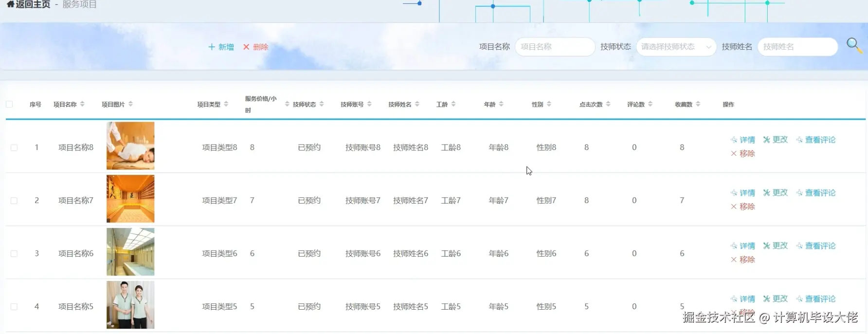Check the box for row 项目名称8
The height and width of the screenshot is (334, 868).
pyautogui.click(x=14, y=148)
